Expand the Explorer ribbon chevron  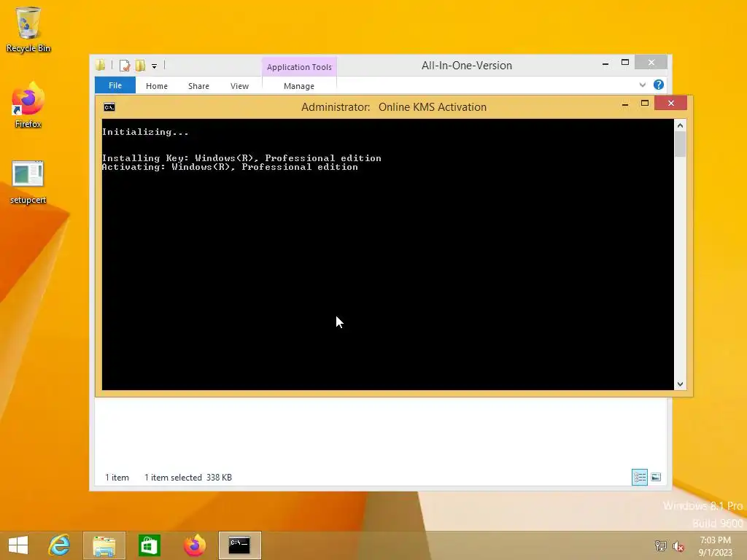click(643, 85)
